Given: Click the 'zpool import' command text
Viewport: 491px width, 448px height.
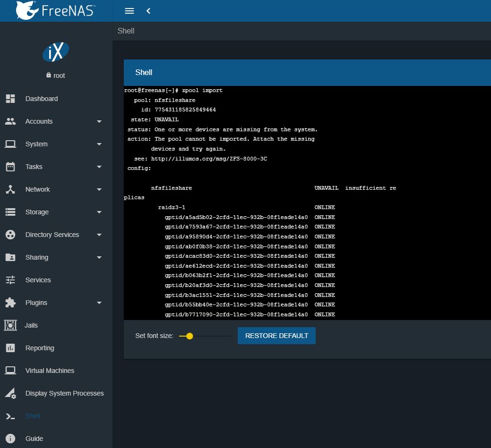Looking at the screenshot, I should pyautogui.click(x=202, y=91).
